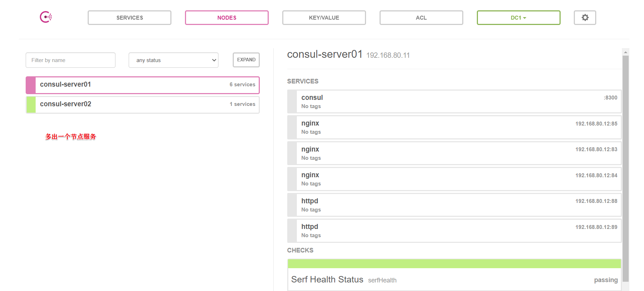Select the consul-server02 node
This screenshot has height=291, width=644.
(143, 104)
